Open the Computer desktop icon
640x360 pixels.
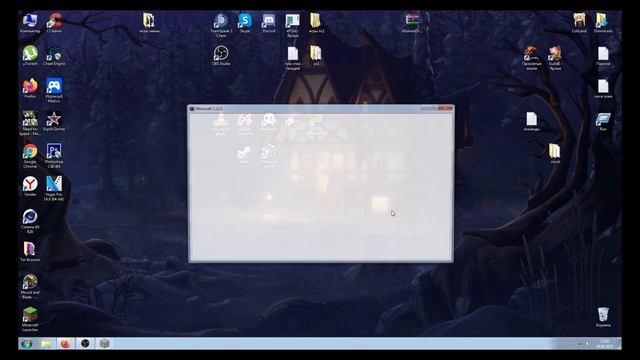(x=30, y=23)
